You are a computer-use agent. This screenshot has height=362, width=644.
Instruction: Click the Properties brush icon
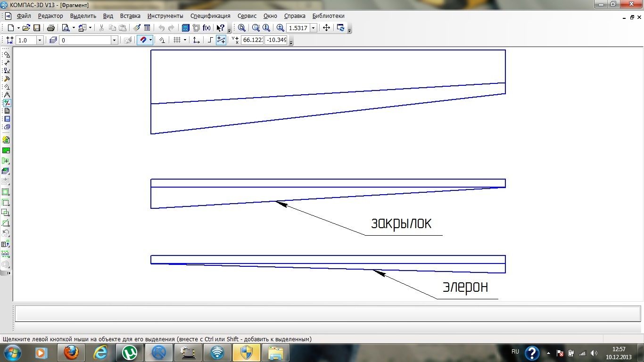coord(137,28)
